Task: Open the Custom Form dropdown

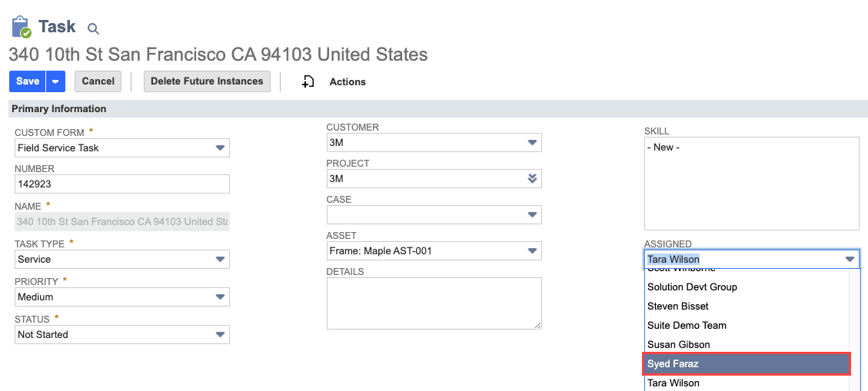Action: point(221,147)
